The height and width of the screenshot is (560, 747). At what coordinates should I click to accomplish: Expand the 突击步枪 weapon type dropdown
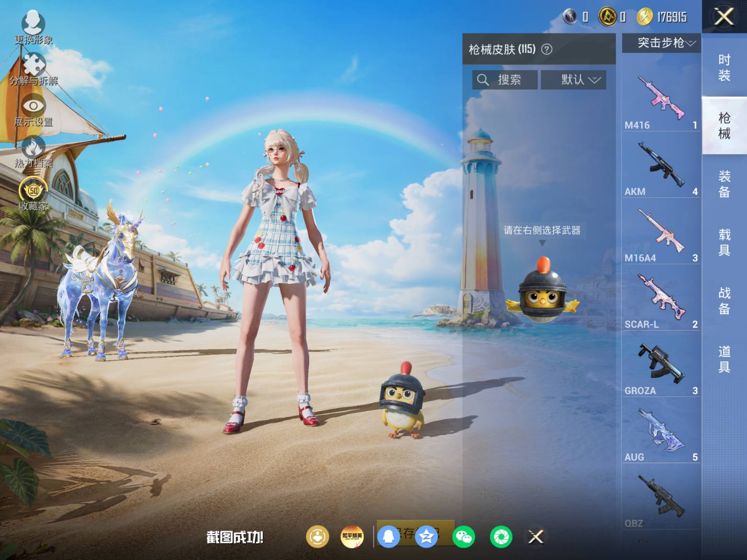pos(661,43)
